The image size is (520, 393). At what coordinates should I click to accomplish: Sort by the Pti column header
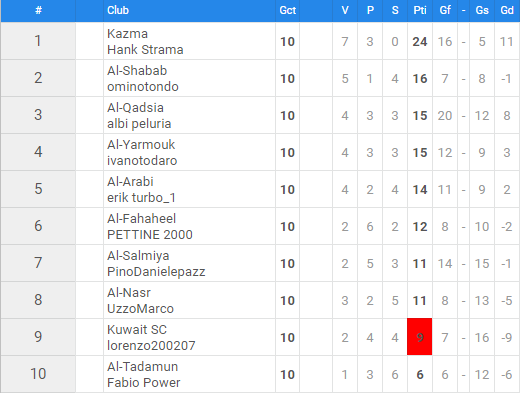click(420, 10)
